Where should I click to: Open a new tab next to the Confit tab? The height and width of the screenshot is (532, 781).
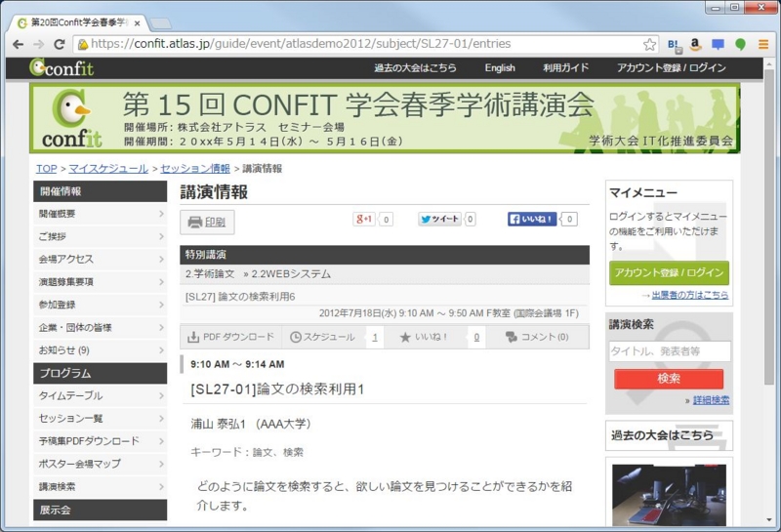[160, 22]
